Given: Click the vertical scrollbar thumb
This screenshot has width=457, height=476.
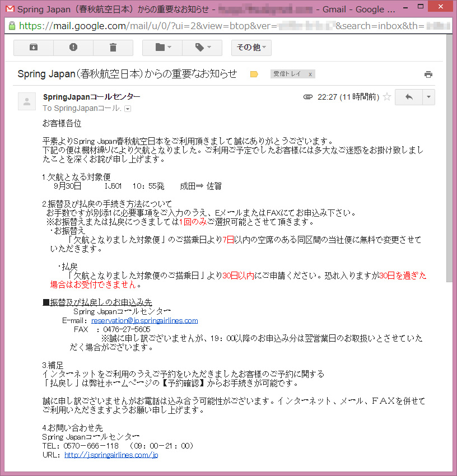Looking at the screenshot, I should pos(449,158).
